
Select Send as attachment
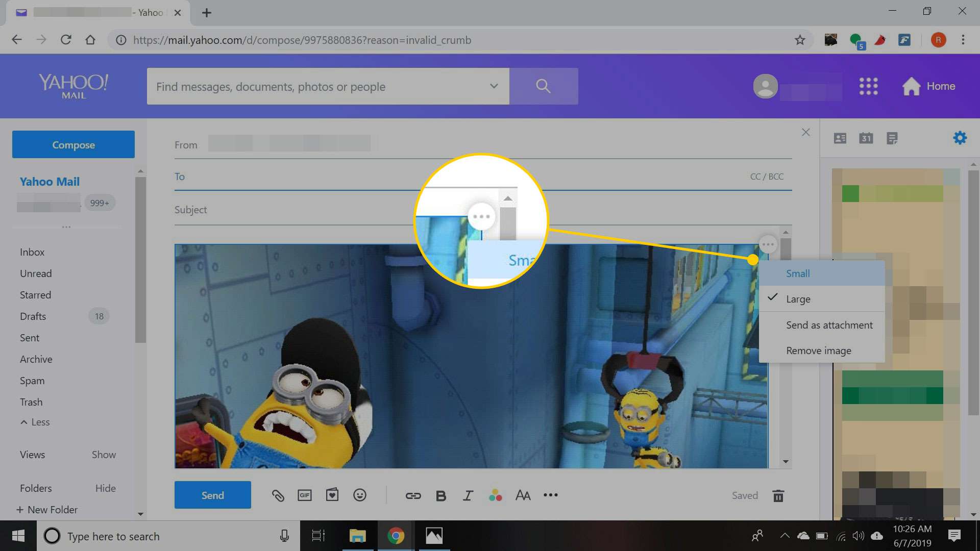coord(822,325)
